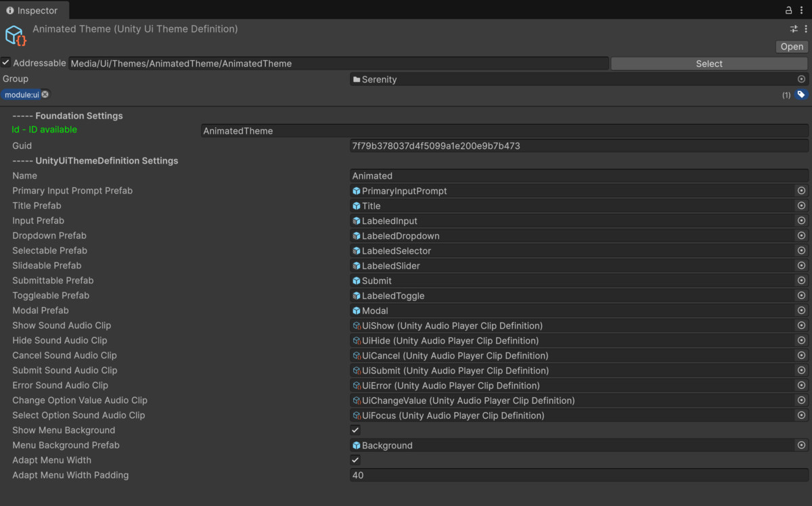
Task: Select the Inspector tab
Action: 34,10
